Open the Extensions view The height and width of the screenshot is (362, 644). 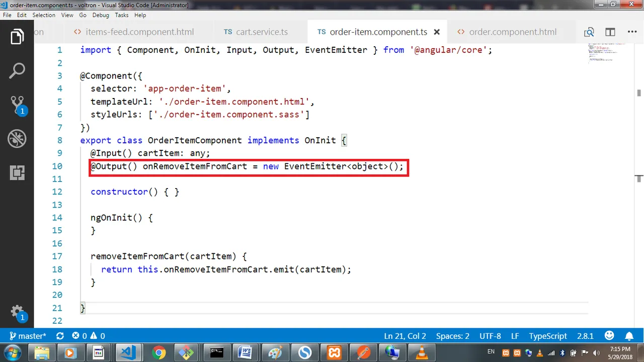pos(17,172)
